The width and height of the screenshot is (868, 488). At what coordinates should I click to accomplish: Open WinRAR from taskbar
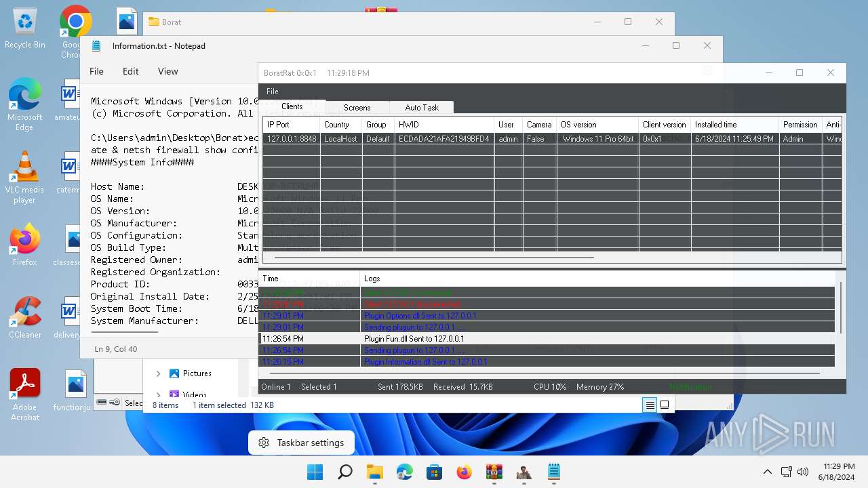pos(494,472)
